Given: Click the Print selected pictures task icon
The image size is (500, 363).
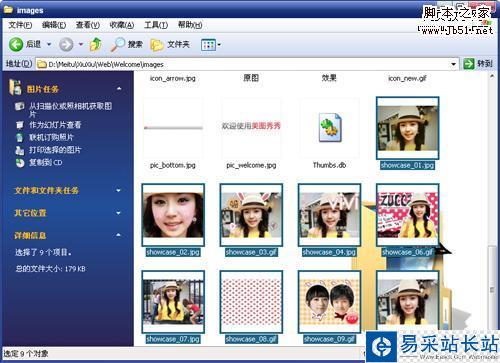Looking at the screenshot, I should [20, 150].
